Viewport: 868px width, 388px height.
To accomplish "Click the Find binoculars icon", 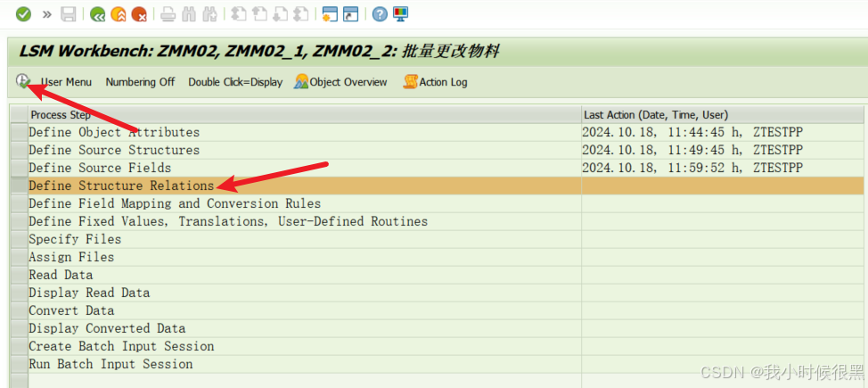I will [189, 14].
